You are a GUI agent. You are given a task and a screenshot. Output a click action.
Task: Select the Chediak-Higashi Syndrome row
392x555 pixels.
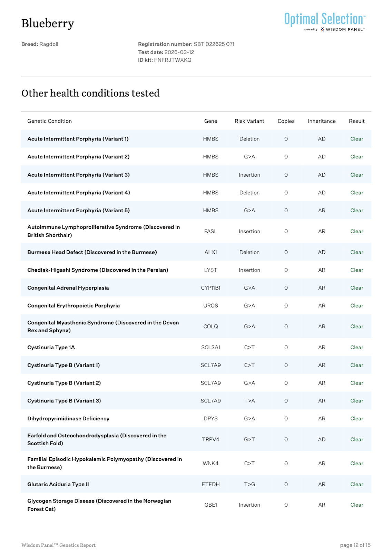pos(196,270)
